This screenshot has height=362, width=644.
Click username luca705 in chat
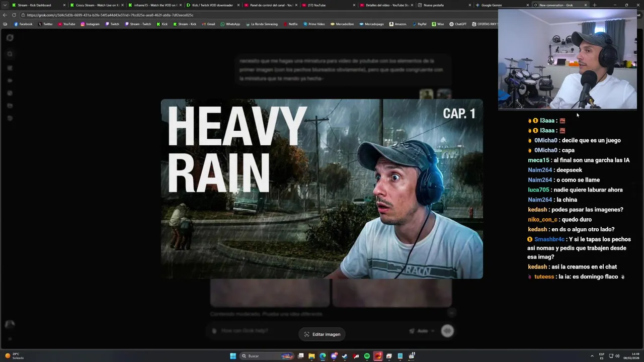tap(538, 190)
